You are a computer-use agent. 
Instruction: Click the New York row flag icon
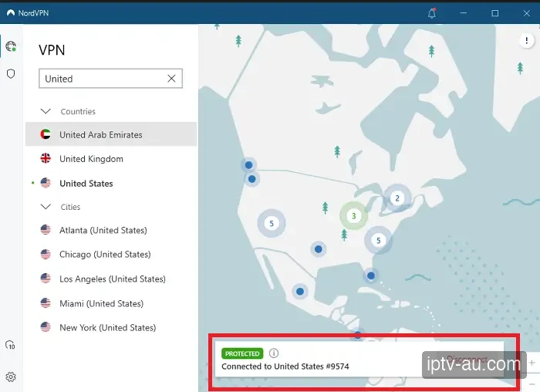pyautogui.click(x=46, y=327)
